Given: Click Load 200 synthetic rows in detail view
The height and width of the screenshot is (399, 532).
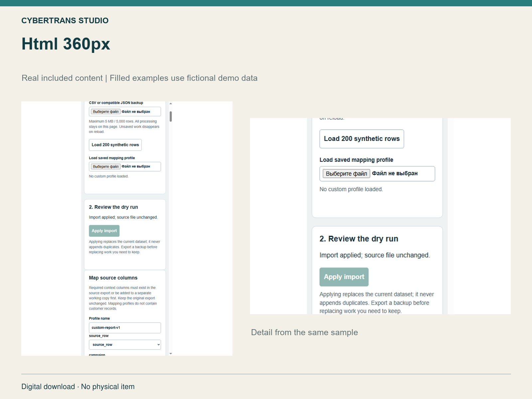Looking at the screenshot, I should pos(362,139).
